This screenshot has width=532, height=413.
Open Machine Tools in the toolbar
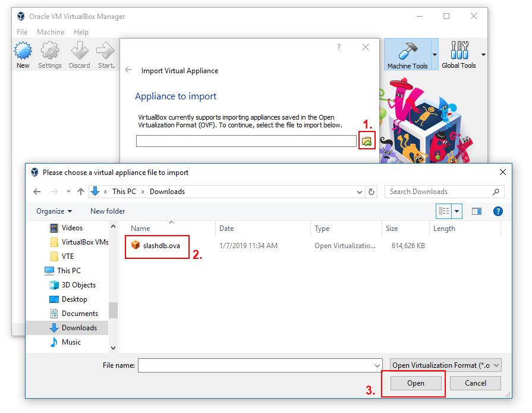[407, 55]
